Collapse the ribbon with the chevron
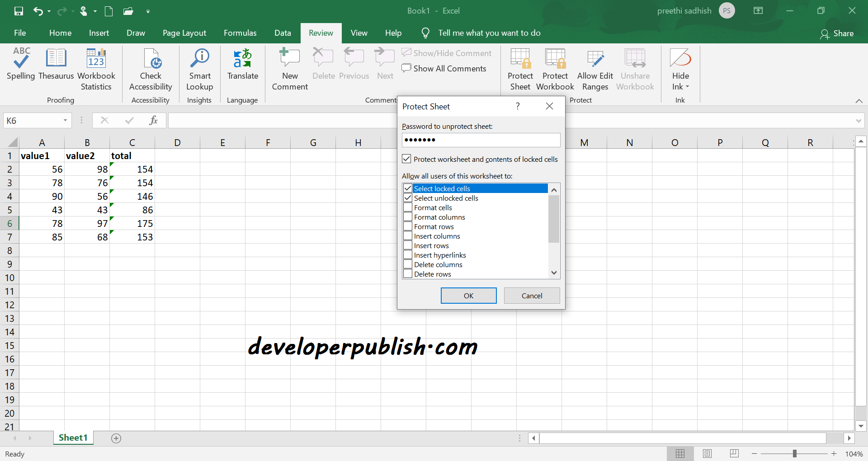This screenshot has height=461, width=868. [859, 101]
